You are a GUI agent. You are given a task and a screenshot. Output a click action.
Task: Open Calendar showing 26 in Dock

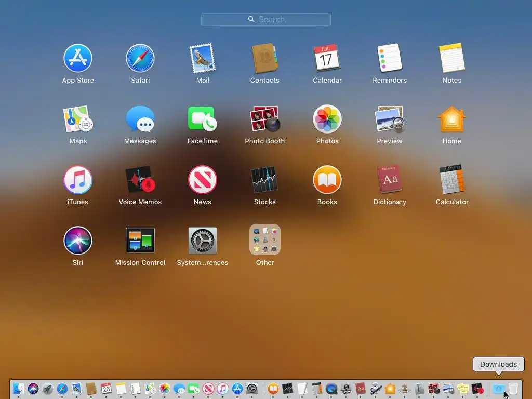click(x=106, y=389)
